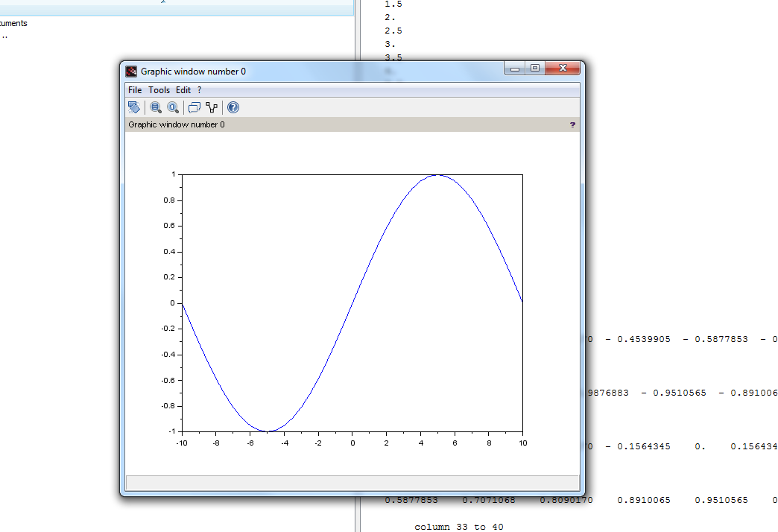Open the polyline node editor icon
This screenshot has width=778, height=532.
(x=212, y=107)
